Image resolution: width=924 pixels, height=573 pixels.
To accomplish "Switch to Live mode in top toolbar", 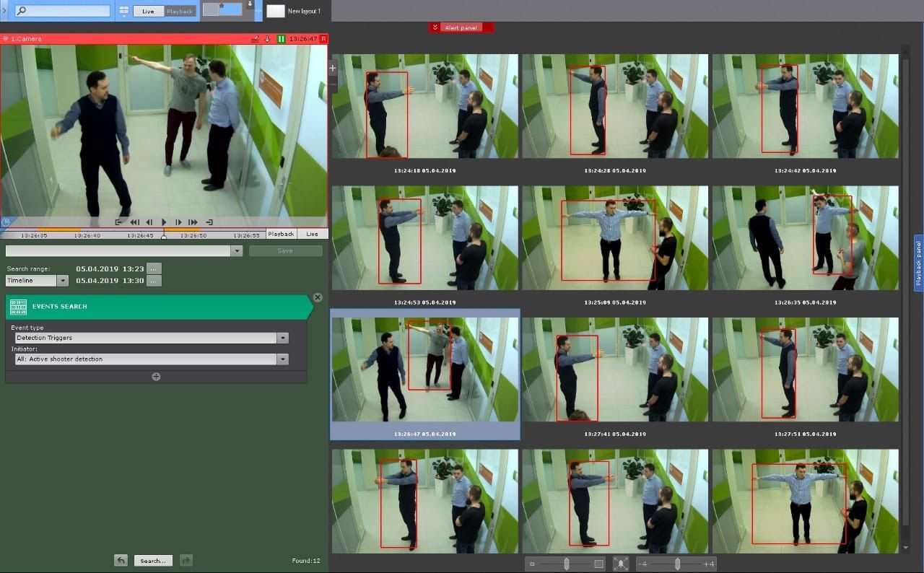I will click(x=148, y=12).
